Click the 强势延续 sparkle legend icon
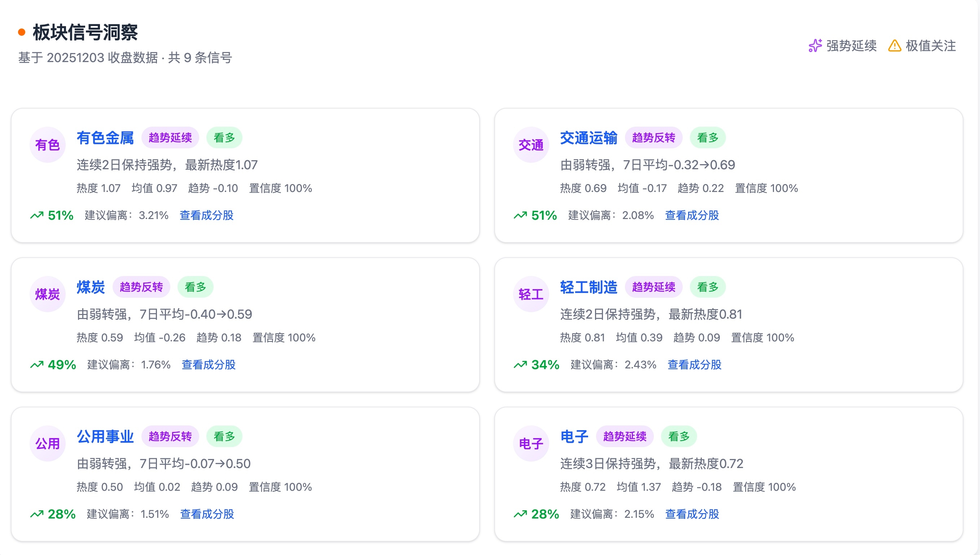 (x=815, y=46)
